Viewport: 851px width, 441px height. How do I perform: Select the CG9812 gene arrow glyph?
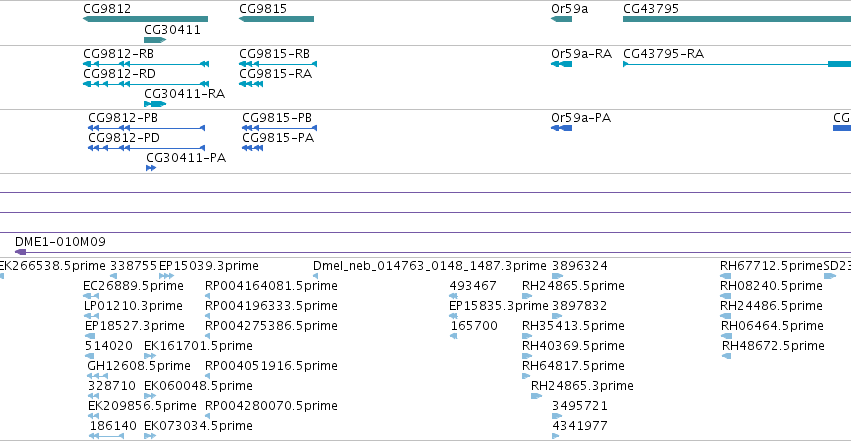[145, 19]
